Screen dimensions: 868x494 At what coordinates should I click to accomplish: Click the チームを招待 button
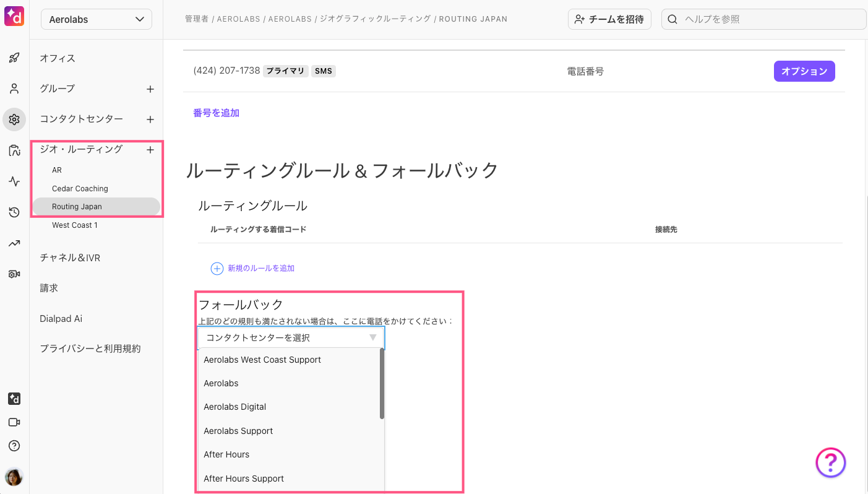[x=609, y=19]
